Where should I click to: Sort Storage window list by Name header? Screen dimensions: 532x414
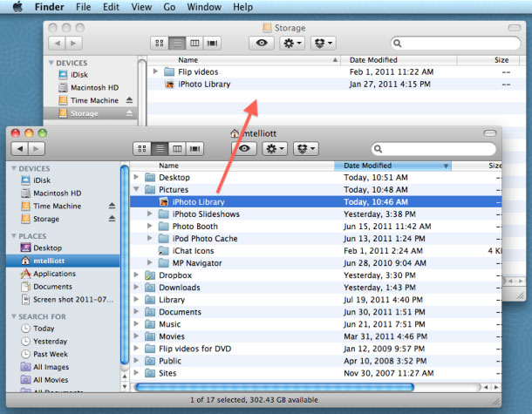[x=243, y=60]
